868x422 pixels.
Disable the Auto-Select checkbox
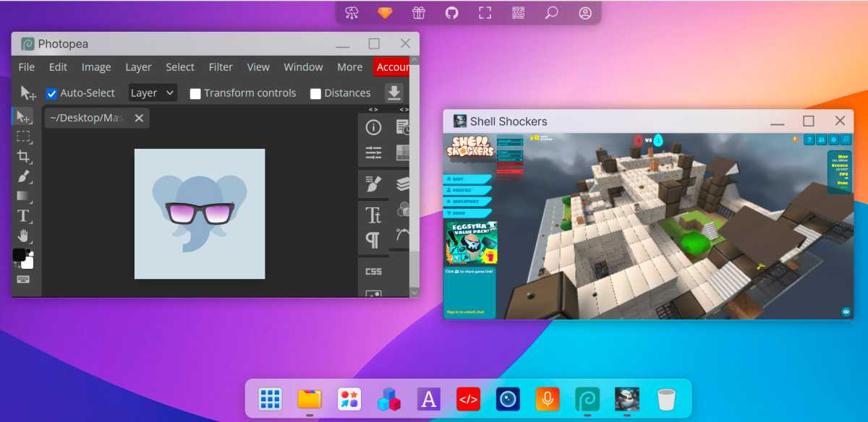pyautogui.click(x=51, y=93)
